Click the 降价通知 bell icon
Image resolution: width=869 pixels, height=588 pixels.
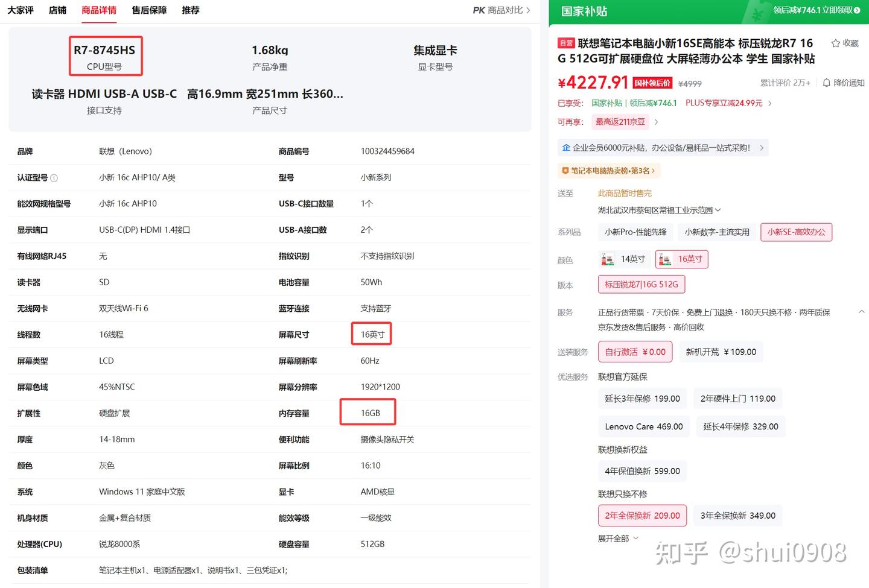pyautogui.click(x=827, y=83)
